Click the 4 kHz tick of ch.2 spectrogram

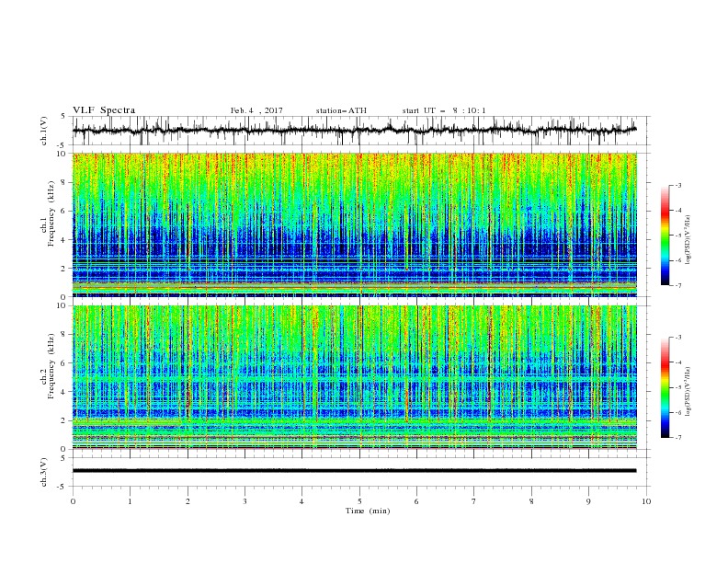point(64,392)
